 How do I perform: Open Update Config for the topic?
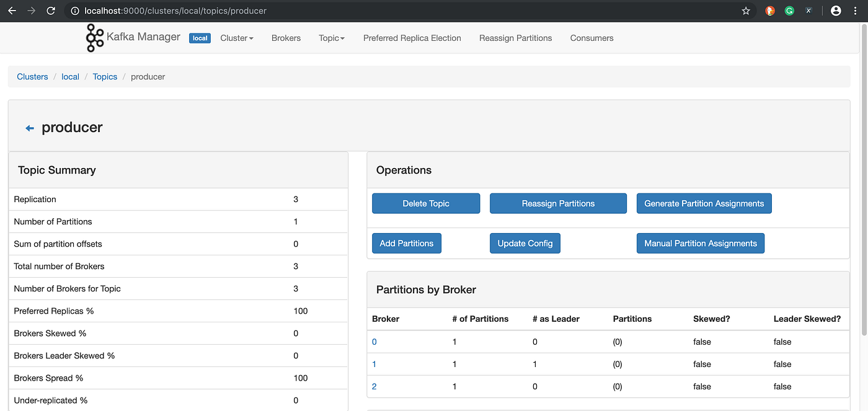pyautogui.click(x=525, y=243)
